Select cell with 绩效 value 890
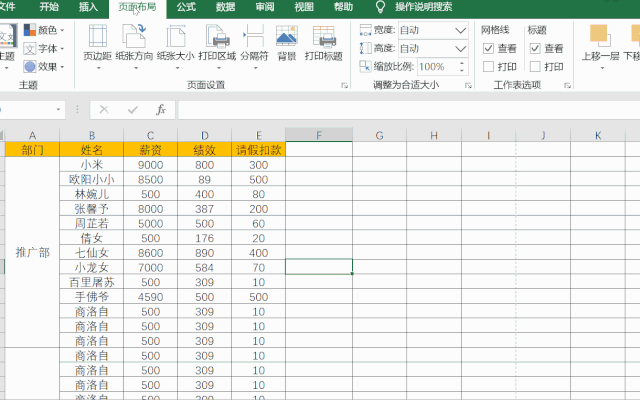Image resolution: width=640 pixels, height=400 pixels. pos(204,253)
